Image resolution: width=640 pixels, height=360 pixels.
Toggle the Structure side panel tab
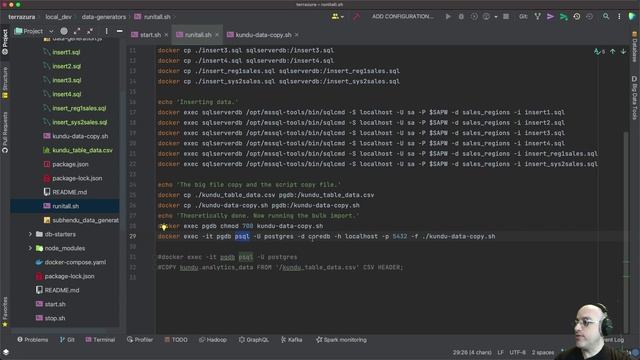pos(5,82)
